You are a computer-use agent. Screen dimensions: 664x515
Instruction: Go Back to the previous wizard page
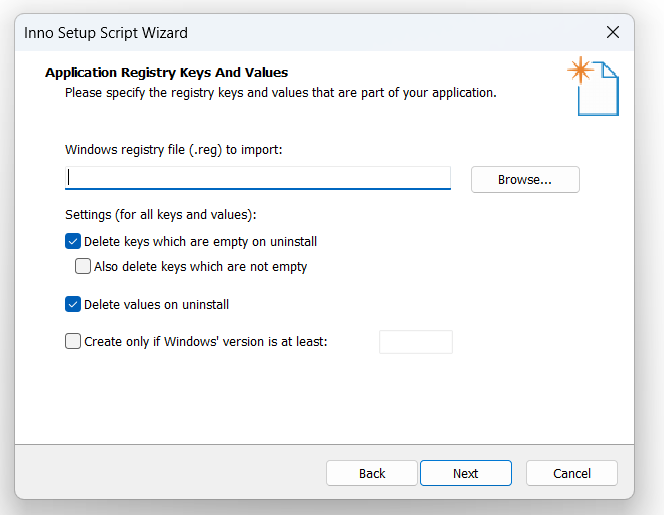[372, 473]
